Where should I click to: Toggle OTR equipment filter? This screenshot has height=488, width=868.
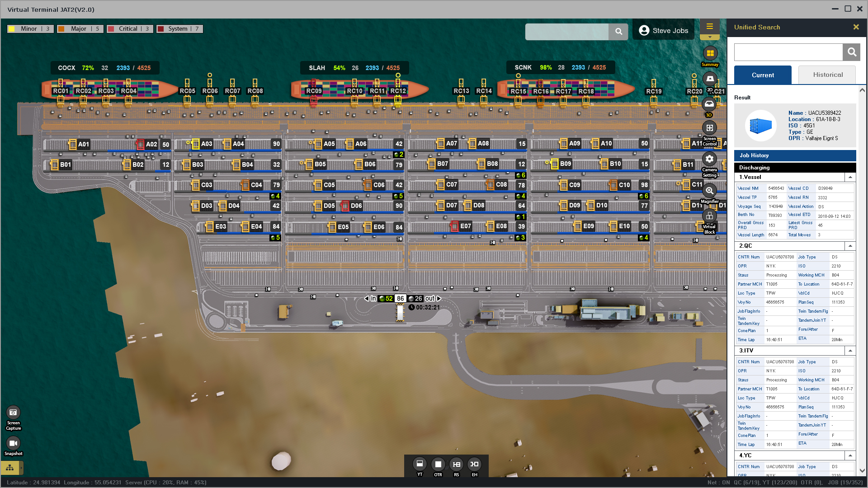coord(438,464)
